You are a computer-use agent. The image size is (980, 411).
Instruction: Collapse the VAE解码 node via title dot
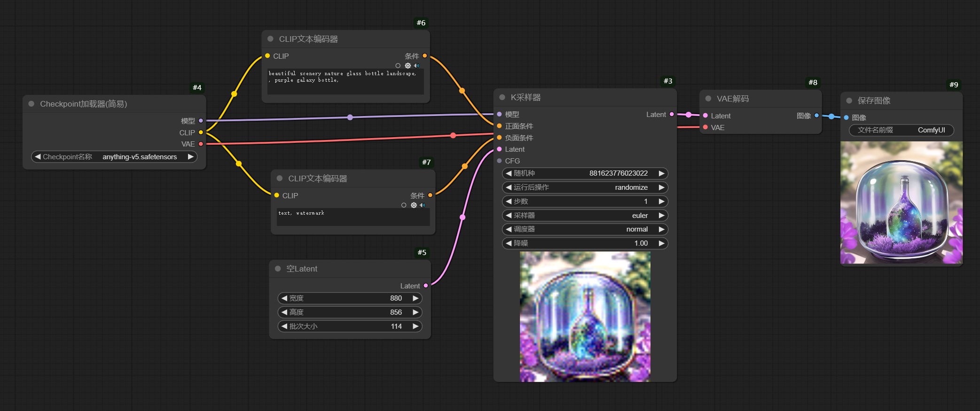(x=708, y=99)
